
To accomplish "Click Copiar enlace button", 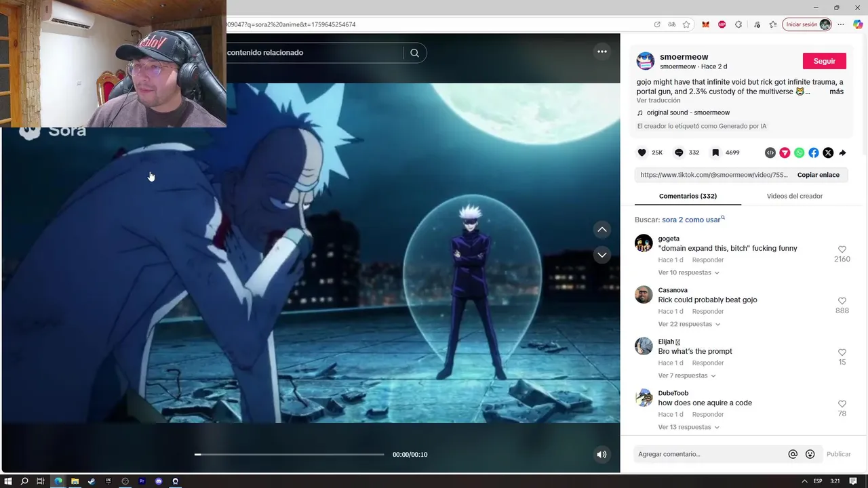I will pyautogui.click(x=818, y=175).
